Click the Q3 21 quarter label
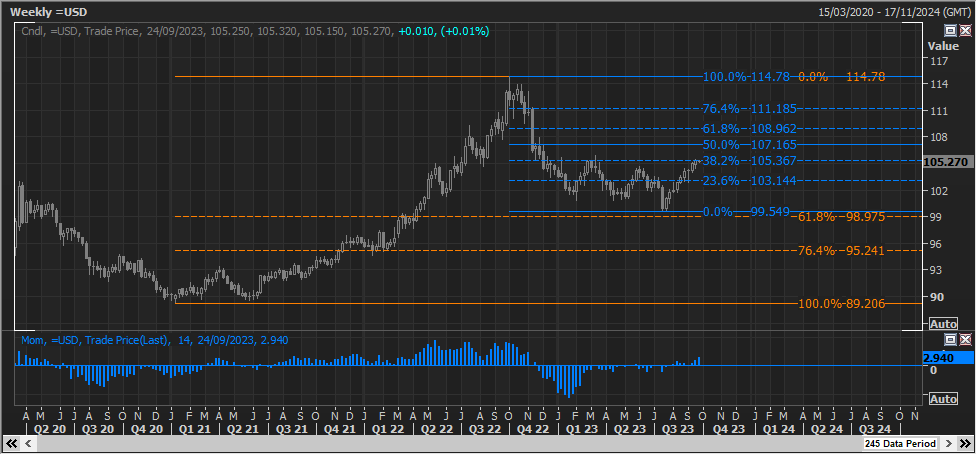This screenshot has width=977, height=455. [x=291, y=429]
